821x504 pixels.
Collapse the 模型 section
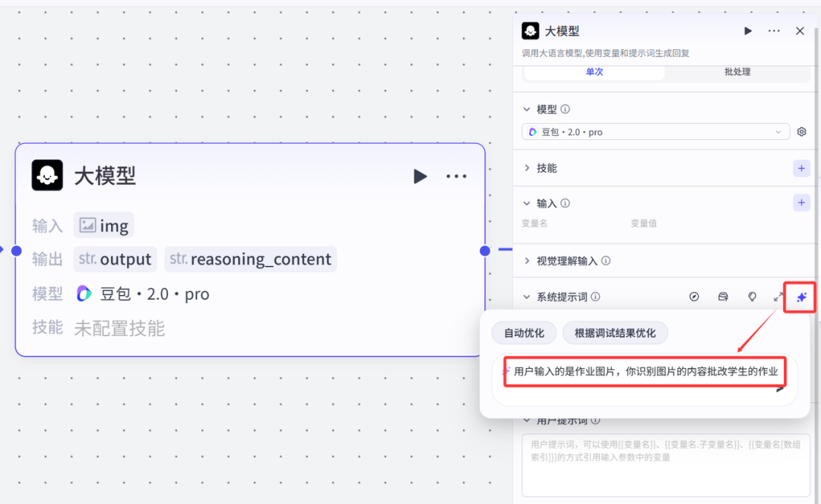pyautogui.click(x=527, y=109)
